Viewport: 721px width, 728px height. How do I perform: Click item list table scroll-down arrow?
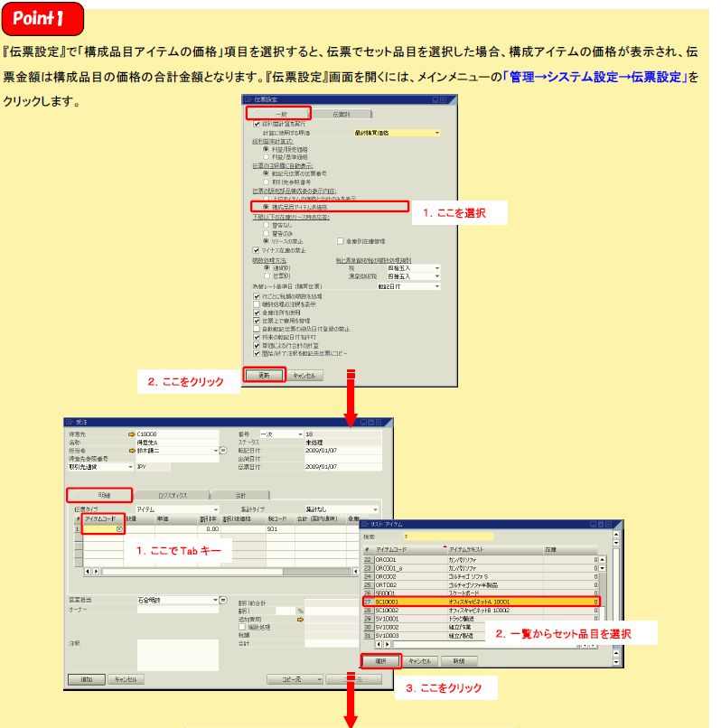(x=602, y=568)
